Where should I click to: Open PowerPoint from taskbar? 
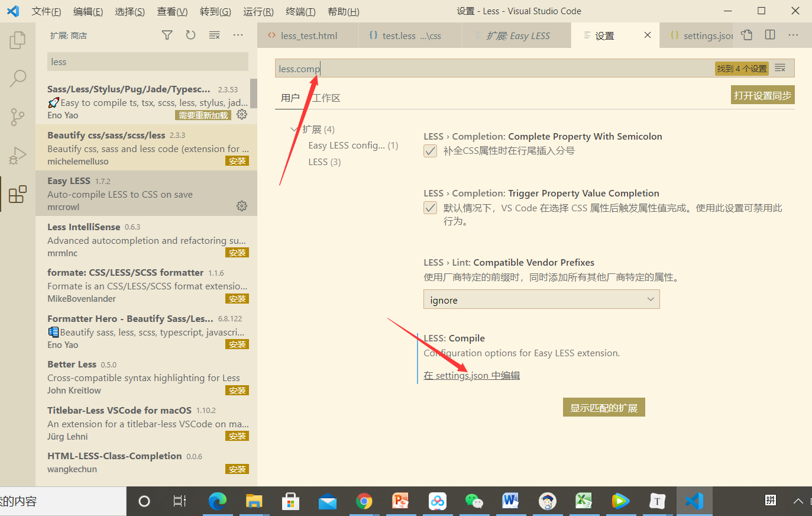pyautogui.click(x=401, y=501)
